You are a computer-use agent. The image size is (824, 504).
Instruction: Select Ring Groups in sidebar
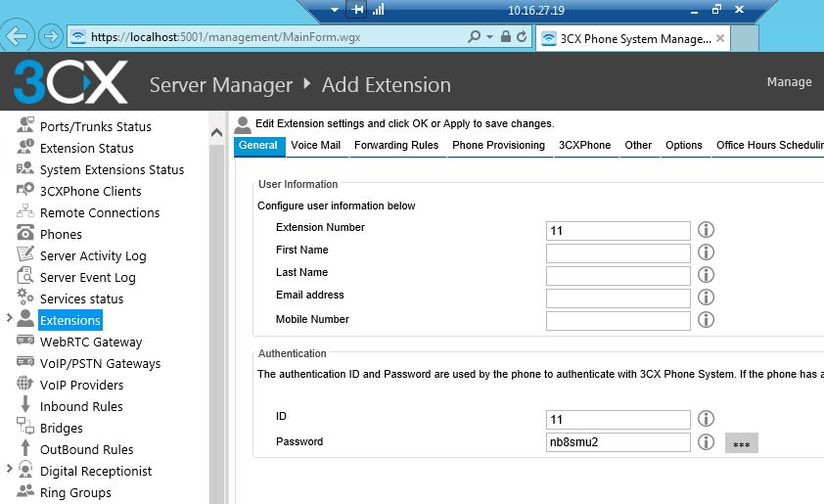click(75, 492)
